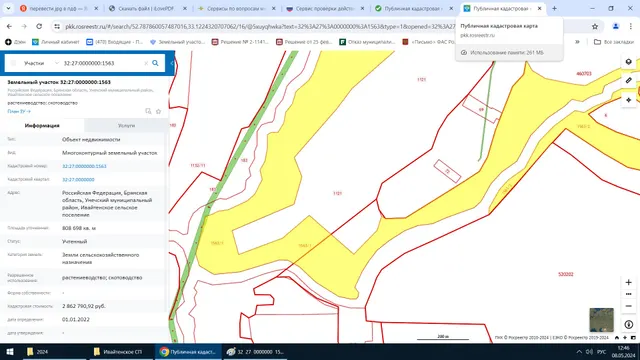
Task: Open the Отказ муниципали... bookmark
Action: (368, 42)
